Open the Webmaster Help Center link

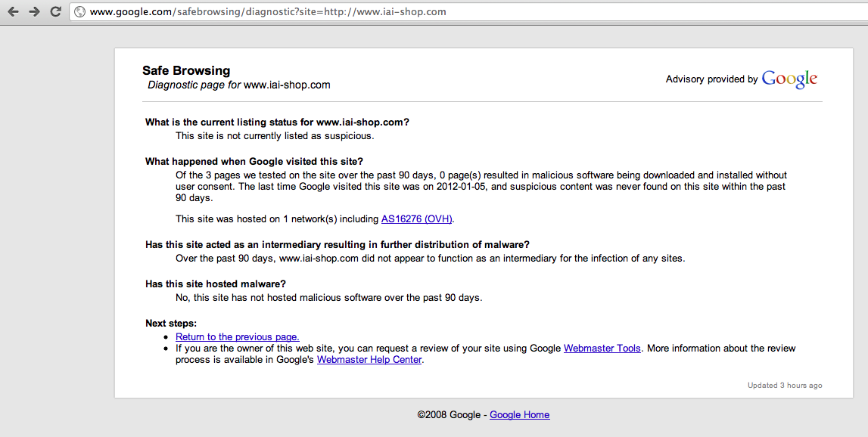[369, 360]
